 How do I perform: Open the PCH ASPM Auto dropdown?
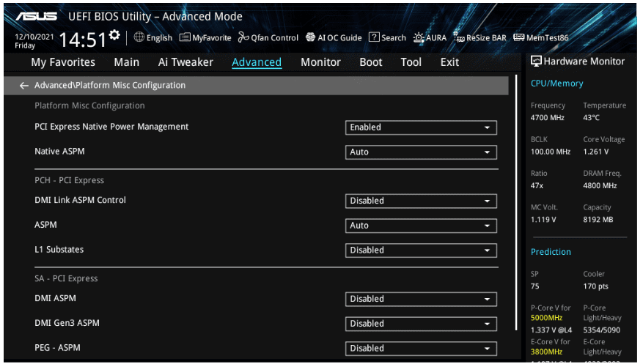(x=421, y=225)
